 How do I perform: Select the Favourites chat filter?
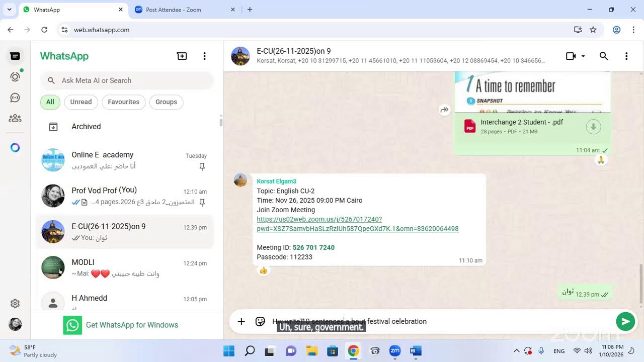click(x=124, y=102)
